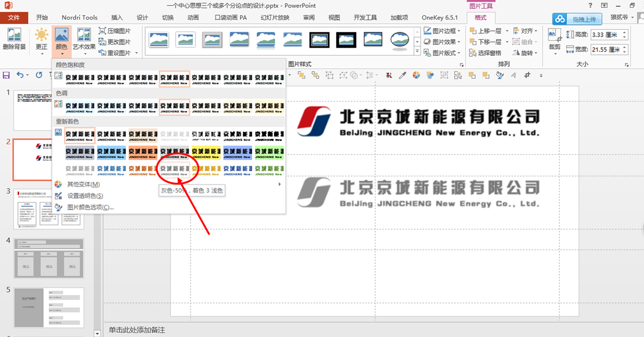This screenshot has height=337, width=644.
Task: Select the gray logo image on the slide
Action: tap(419, 192)
